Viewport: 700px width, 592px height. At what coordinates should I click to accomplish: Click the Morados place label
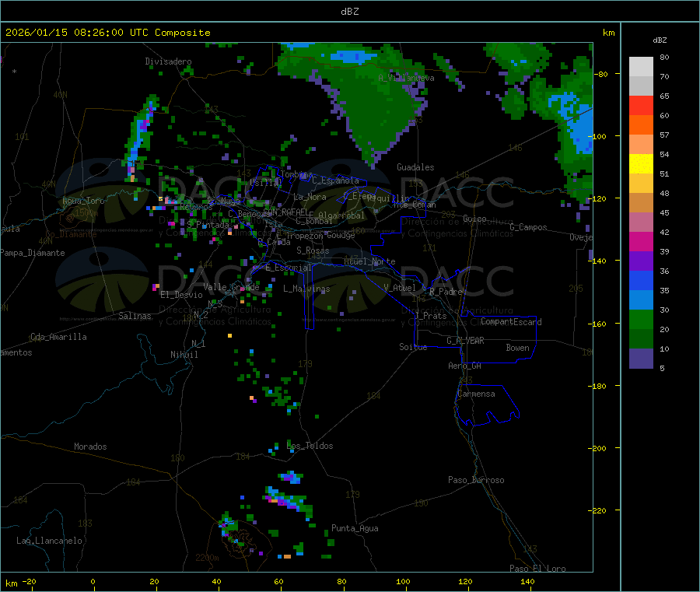point(91,447)
